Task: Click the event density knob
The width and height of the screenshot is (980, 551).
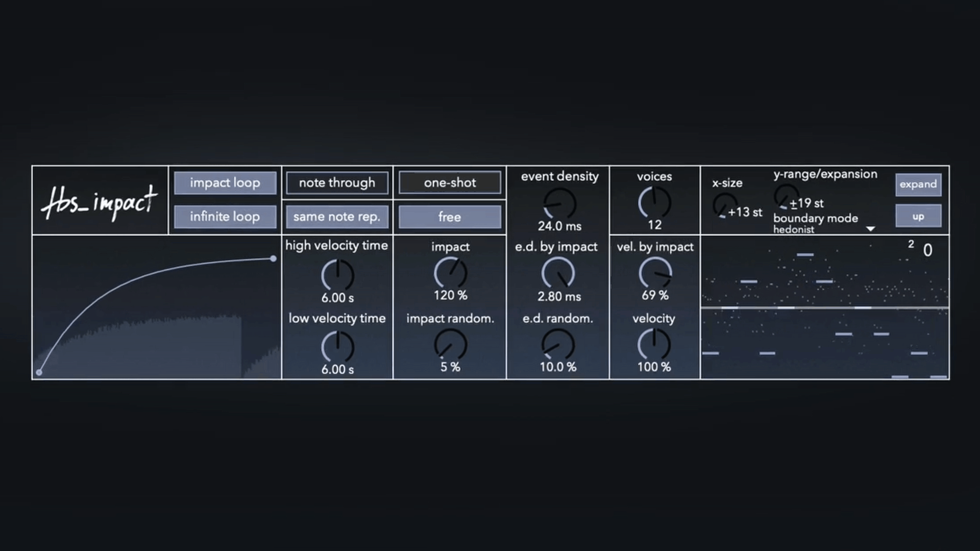Action: point(560,203)
